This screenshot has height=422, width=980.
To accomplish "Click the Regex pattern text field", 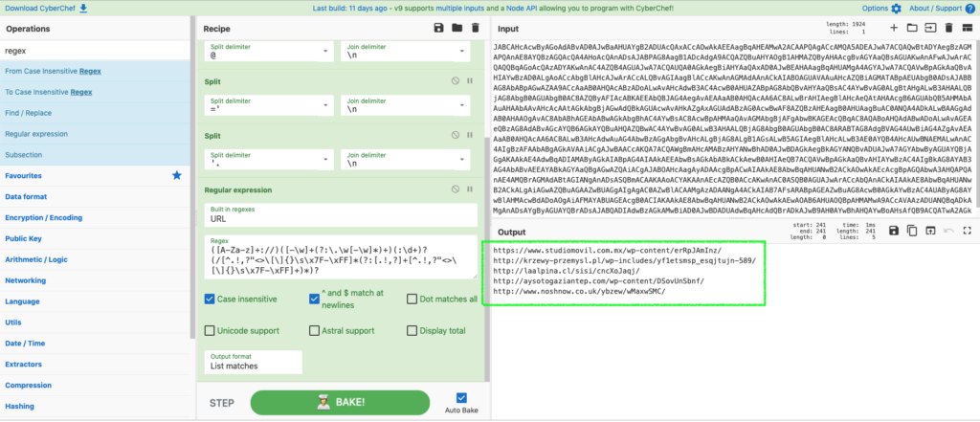I will (x=341, y=260).
